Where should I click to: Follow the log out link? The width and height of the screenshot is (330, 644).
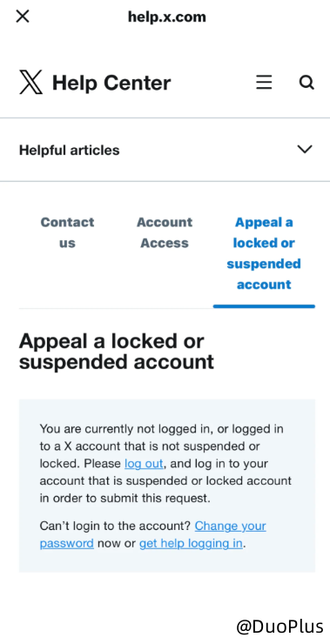(x=144, y=464)
